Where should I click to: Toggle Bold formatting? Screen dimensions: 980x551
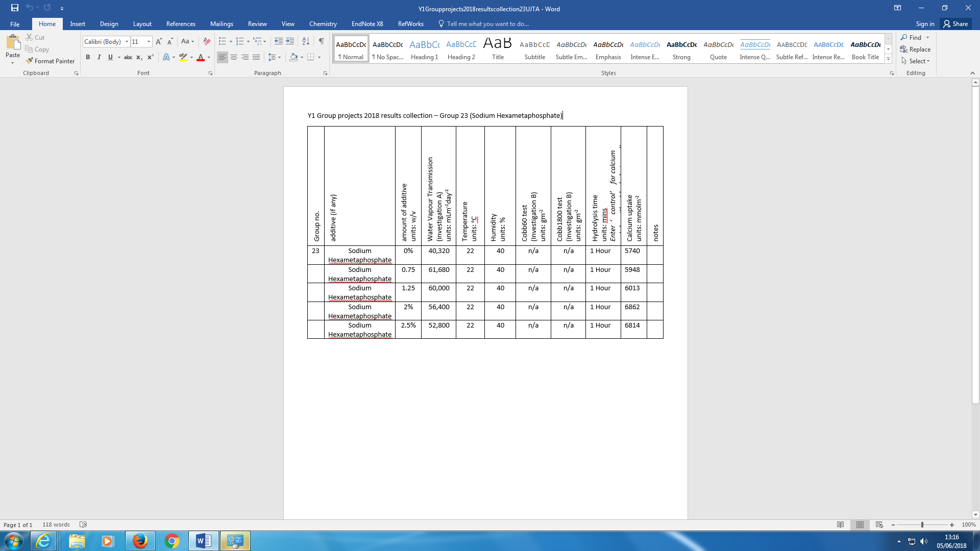click(88, 57)
